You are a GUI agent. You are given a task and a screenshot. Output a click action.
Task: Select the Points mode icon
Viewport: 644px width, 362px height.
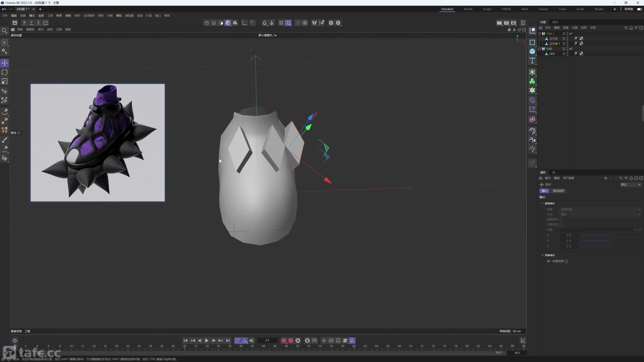tap(207, 23)
